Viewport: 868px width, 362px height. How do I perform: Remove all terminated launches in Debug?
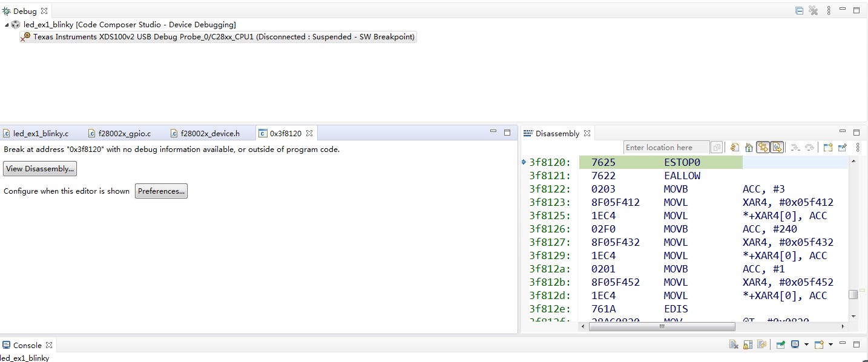pos(814,11)
